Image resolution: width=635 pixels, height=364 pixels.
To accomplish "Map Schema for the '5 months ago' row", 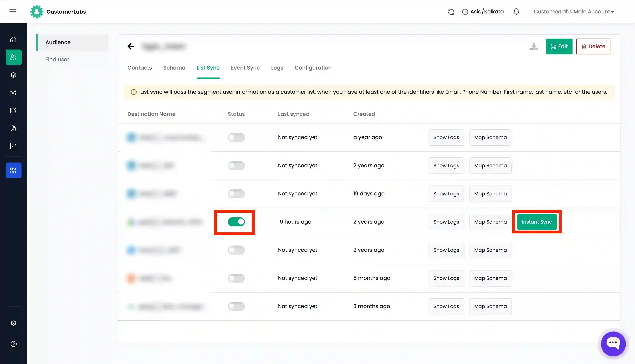I will [x=490, y=278].
